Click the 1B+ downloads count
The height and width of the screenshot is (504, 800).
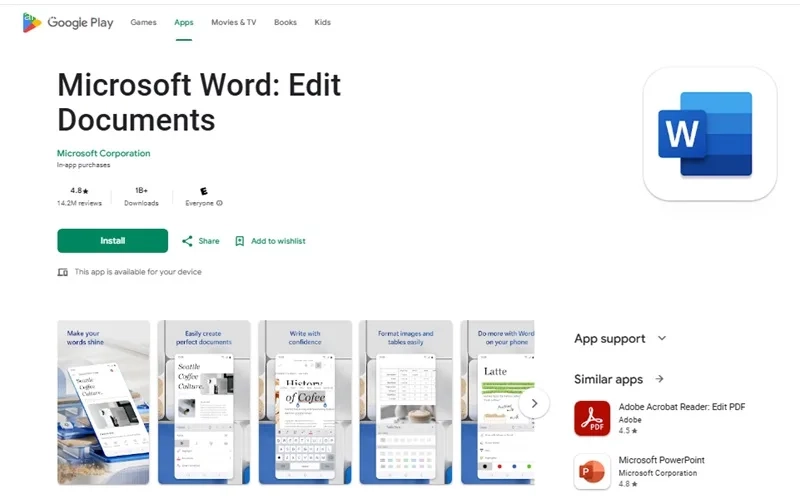pos(141,190)
